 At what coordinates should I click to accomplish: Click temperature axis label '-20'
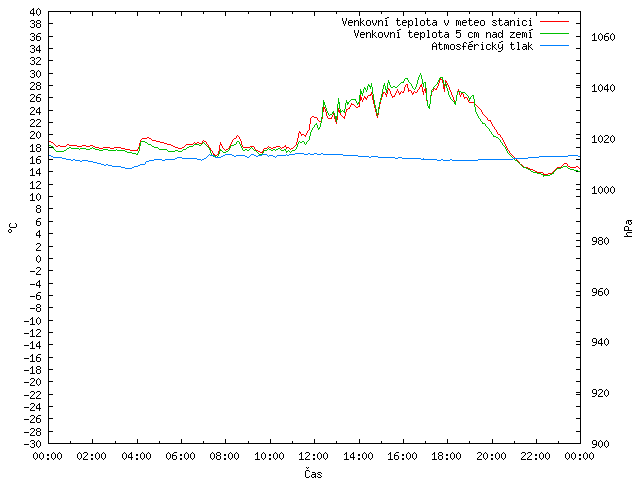(x=33, y=382)
